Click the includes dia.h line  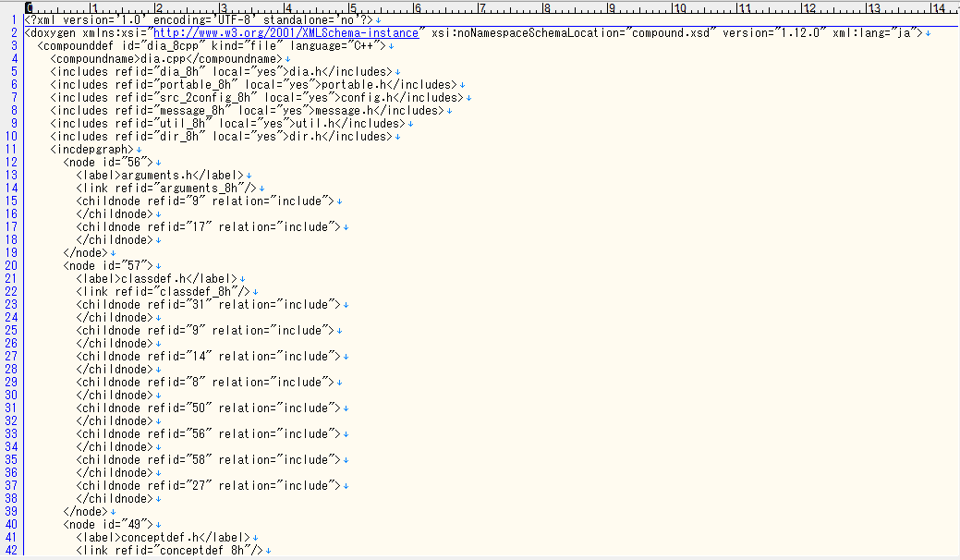(221, 71)
